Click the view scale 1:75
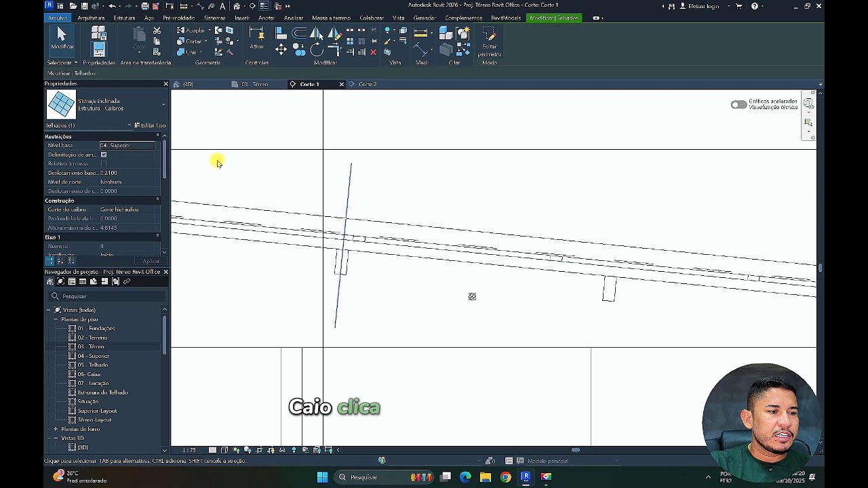 (x=189, y=450)
